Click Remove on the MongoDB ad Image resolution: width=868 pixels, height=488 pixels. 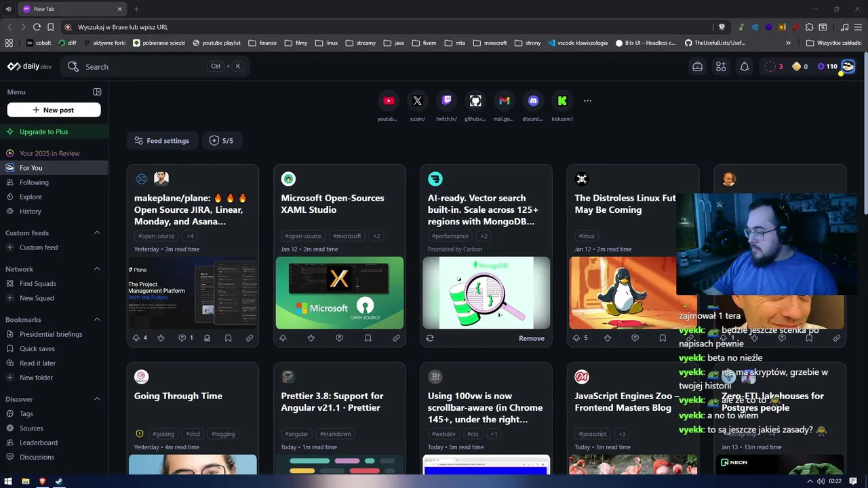[x=532, y=338]
